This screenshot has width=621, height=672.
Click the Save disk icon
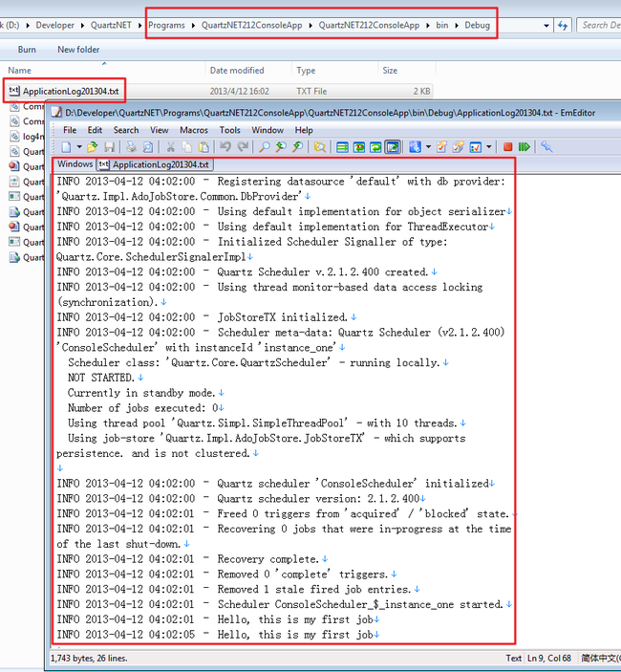pos(109,147)
